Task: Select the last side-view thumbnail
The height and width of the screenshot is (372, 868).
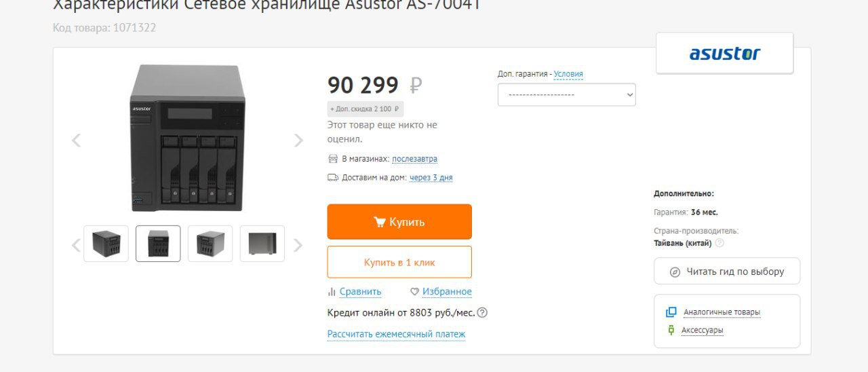Action: (262, 244)
